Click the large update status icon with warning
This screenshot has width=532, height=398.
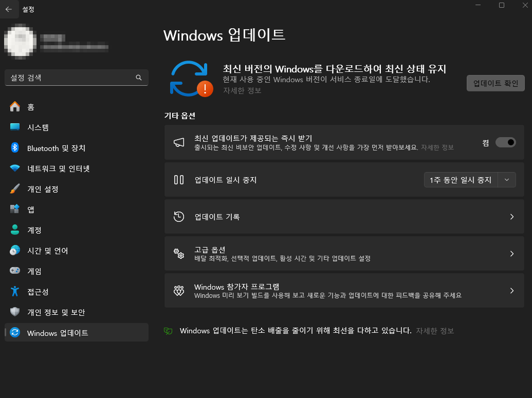click(191, 79)
